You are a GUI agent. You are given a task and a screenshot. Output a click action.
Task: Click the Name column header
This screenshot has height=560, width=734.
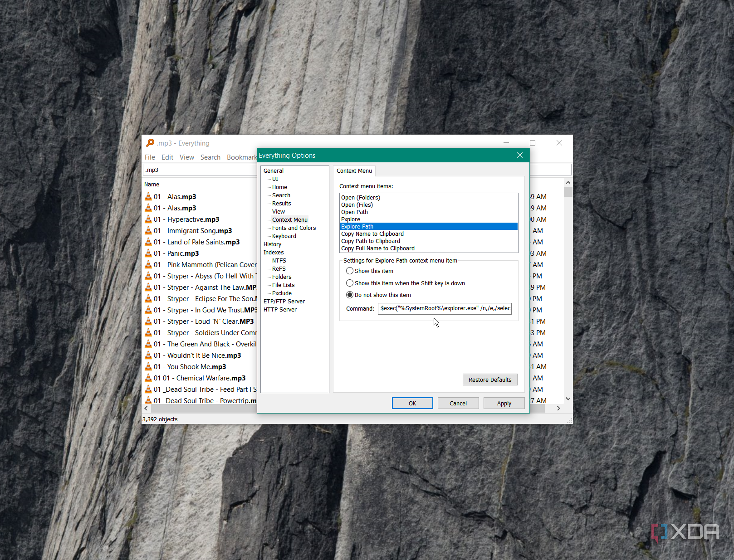[152, 184]
